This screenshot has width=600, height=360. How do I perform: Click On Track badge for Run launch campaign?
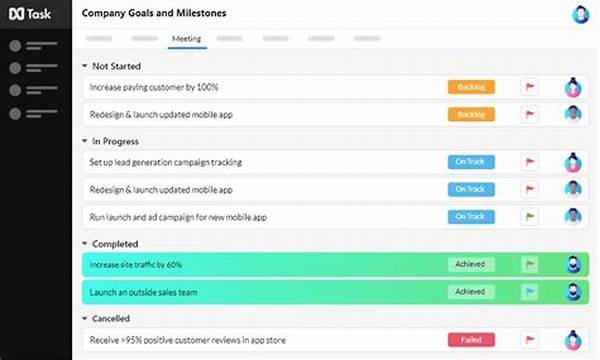(471, 217)
